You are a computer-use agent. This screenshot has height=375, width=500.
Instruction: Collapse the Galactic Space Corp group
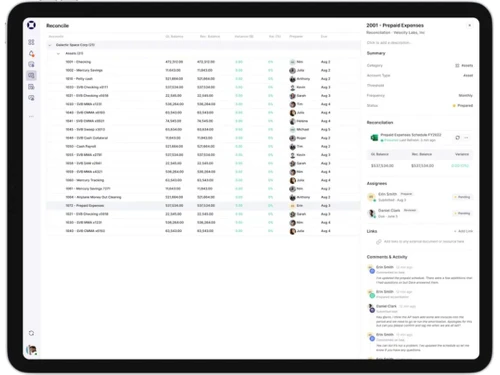pyautogui.click(x=50, y=45)
